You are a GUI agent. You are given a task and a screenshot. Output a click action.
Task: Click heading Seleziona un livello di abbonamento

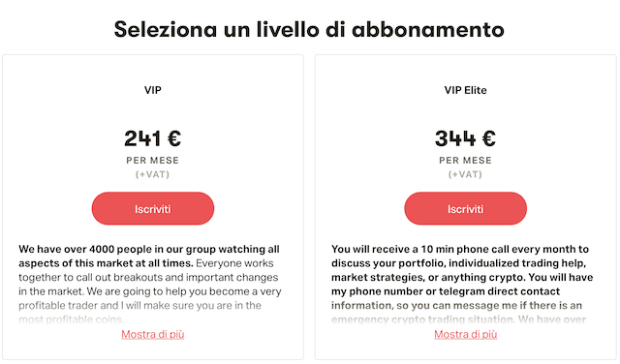(309, 29)
